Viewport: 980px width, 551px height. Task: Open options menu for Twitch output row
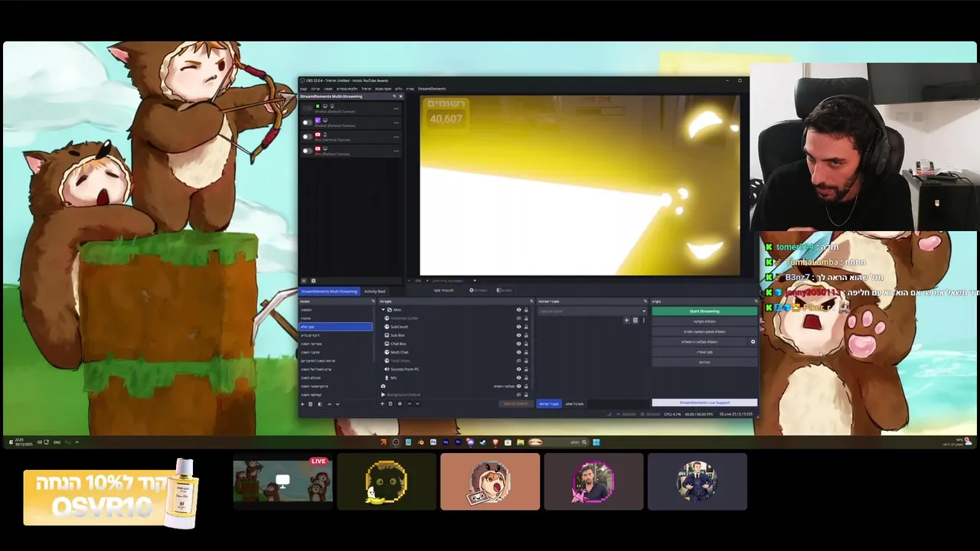pyautogui.click(x=396, y=122)
